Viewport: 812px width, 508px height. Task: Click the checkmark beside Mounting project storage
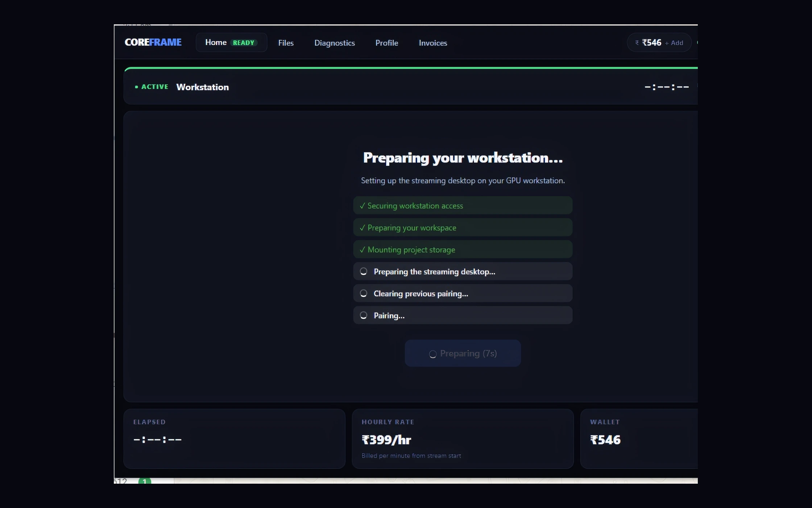point(362,250)
